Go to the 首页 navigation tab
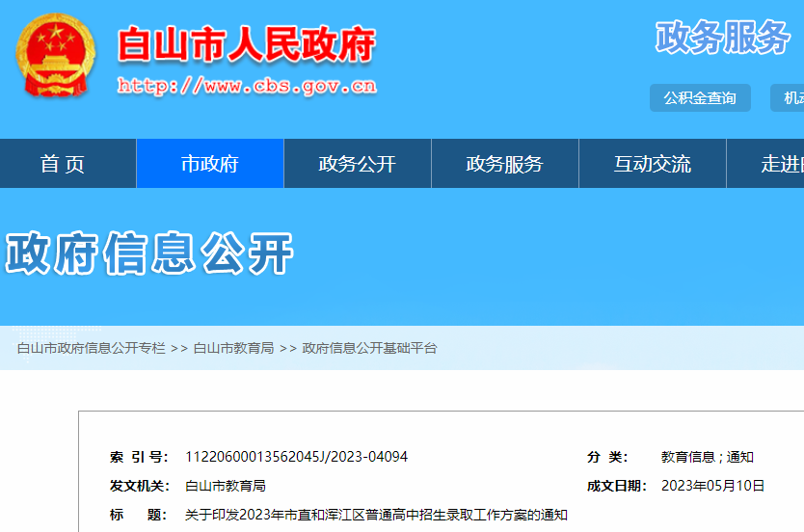 (67, 164)
